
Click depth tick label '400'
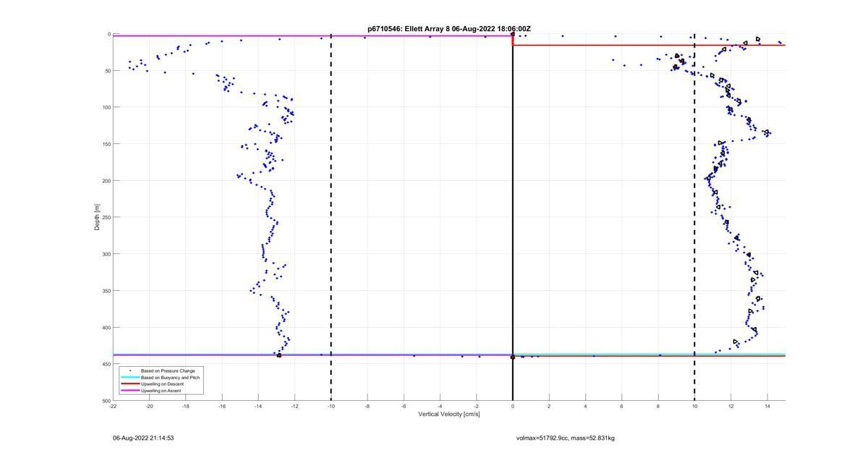[x=106, y=328]
